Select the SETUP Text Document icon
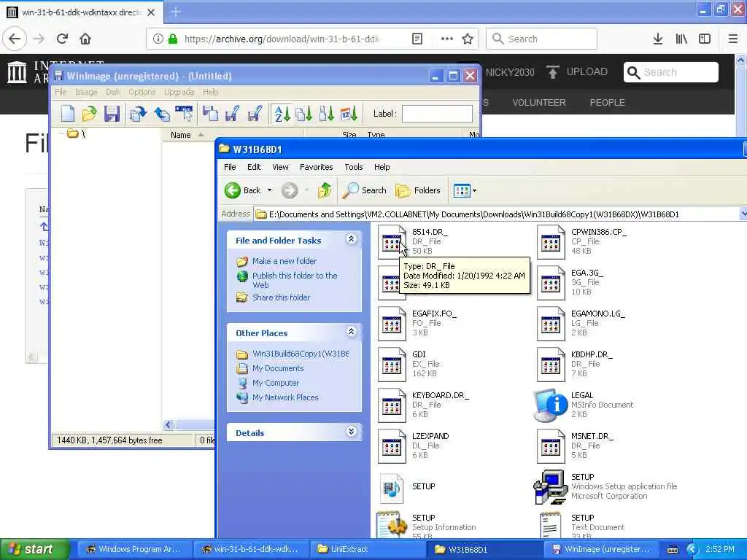747x560 pixels. coord(550,525)
